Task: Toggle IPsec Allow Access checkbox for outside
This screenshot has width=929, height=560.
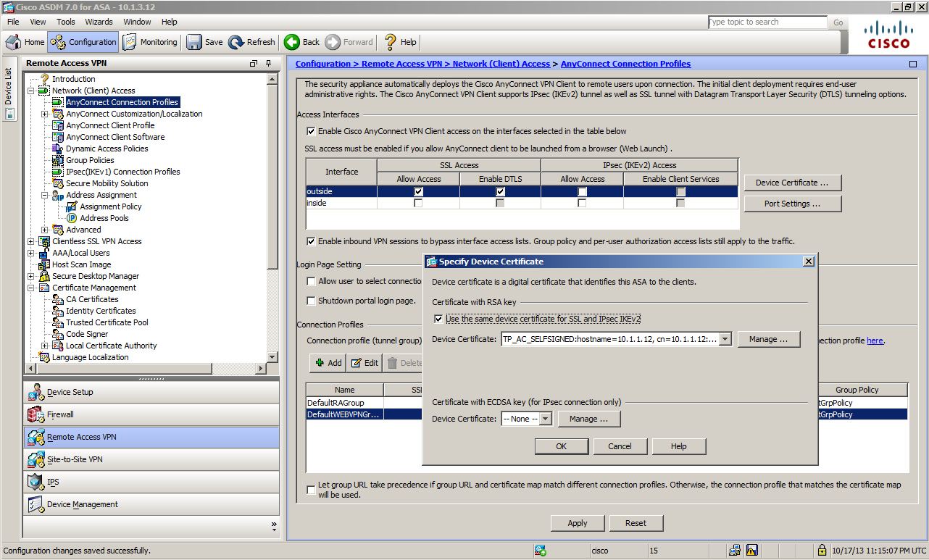Action: (582, 191)
